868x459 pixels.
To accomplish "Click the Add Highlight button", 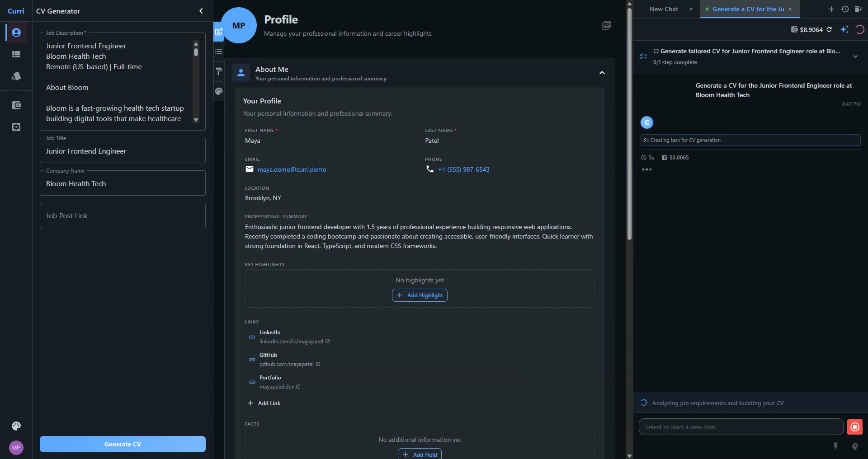I will coord(420,295).
